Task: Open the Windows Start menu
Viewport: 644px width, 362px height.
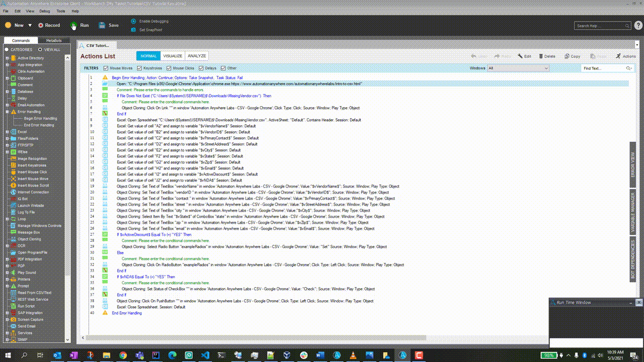Action: pyautogui.click(x=8, y=355)
